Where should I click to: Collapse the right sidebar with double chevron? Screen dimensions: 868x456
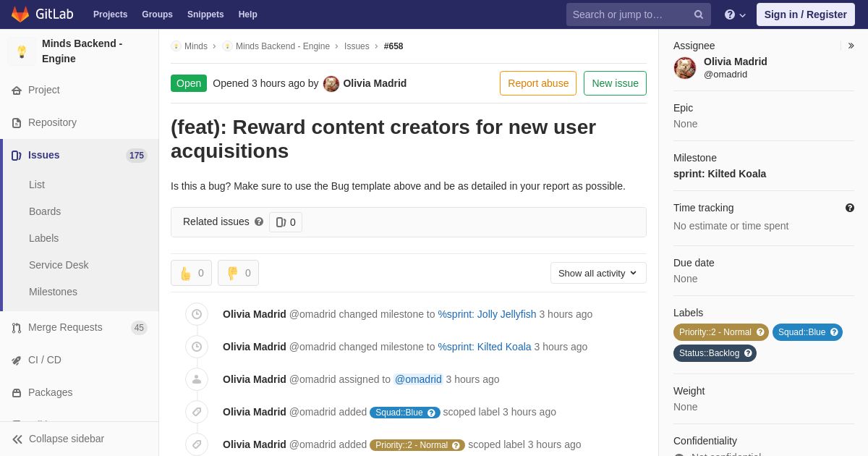[851, 46]
